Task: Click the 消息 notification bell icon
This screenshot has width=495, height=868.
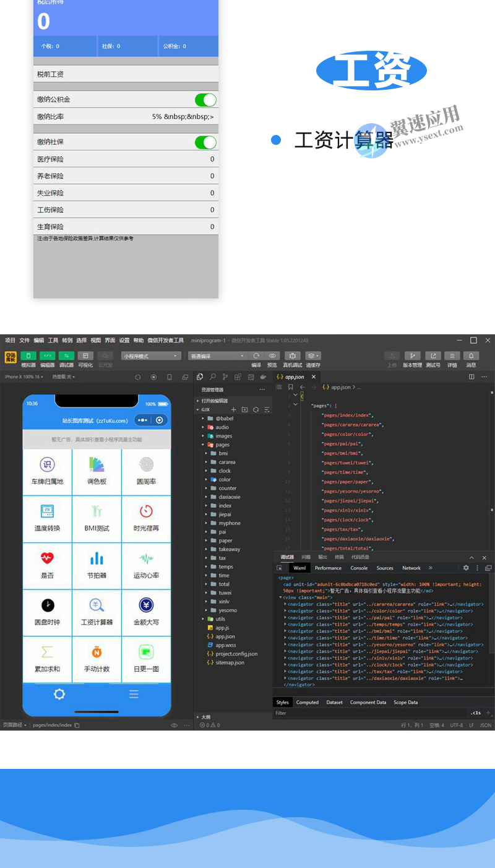Action: click(471, 356)
